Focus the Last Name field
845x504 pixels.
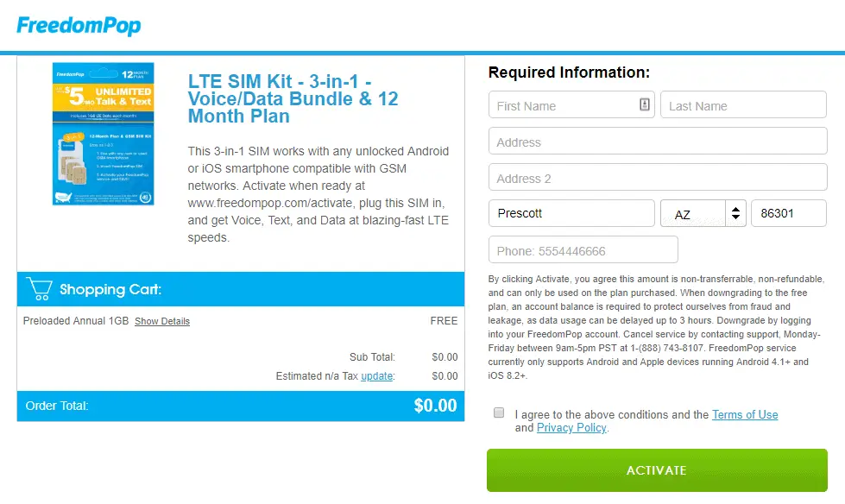coord(743,105)
